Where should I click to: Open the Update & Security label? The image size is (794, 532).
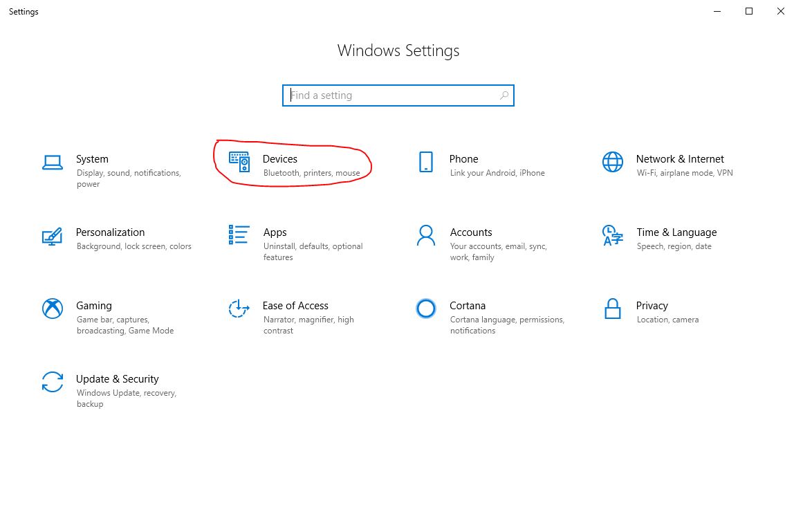118,379
